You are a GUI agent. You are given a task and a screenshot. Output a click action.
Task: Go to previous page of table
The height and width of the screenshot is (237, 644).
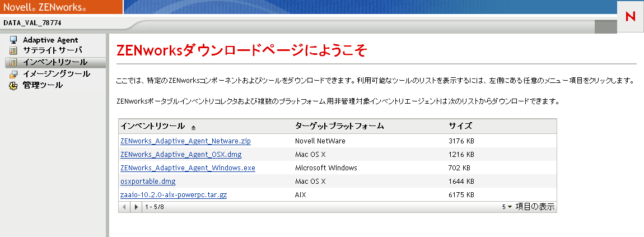point(124,207)
